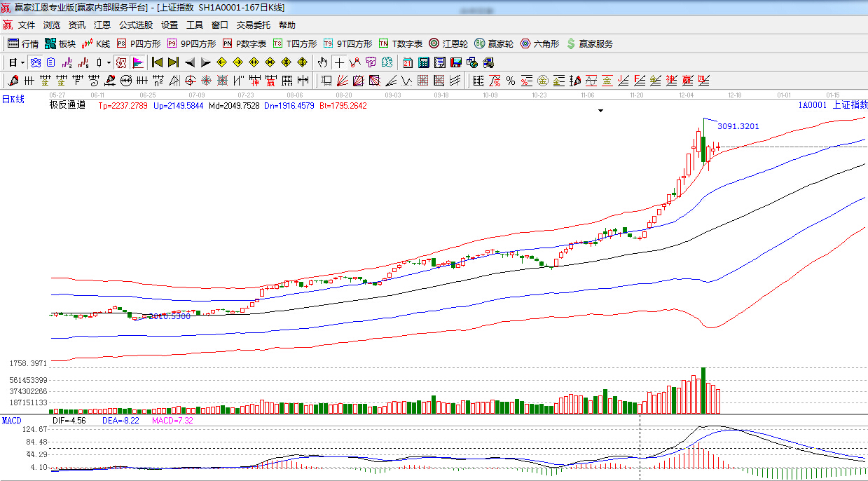Expand the 日 period dropdown arrow
Viewport: 868px width, 481px height.
22,62
